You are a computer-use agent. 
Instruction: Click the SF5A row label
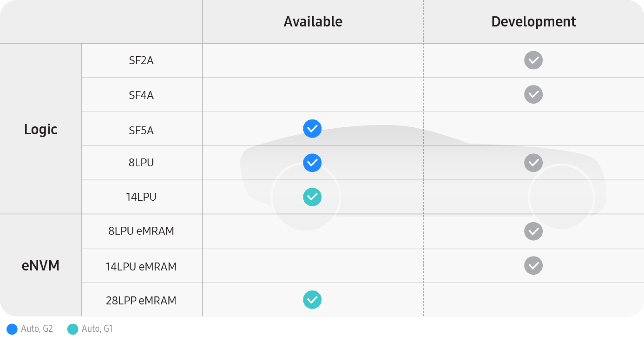click(x=141, y=130)
